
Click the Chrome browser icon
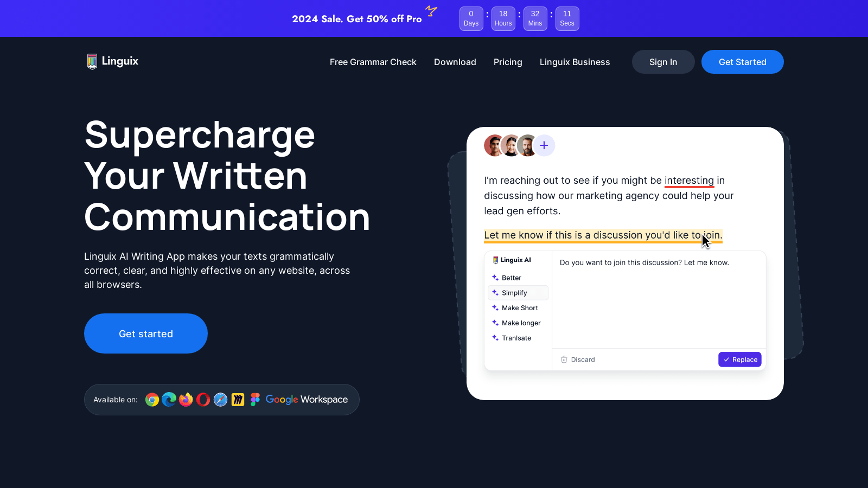152,400
